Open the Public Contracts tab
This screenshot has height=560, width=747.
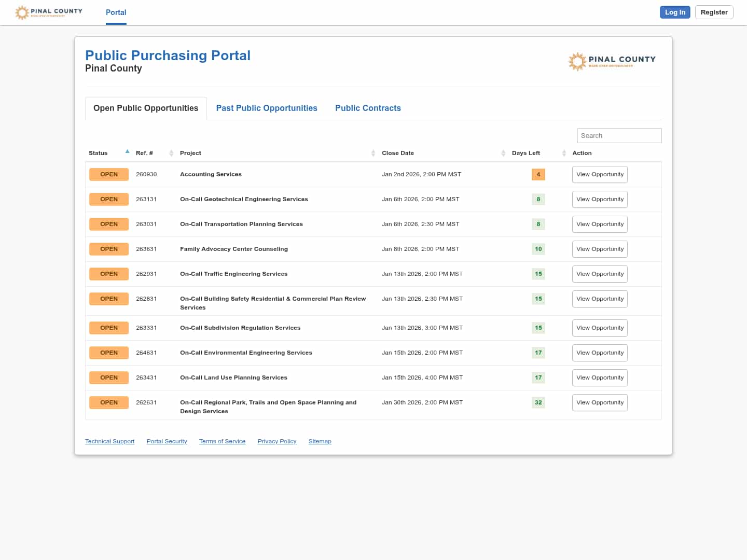click(368, 108)
